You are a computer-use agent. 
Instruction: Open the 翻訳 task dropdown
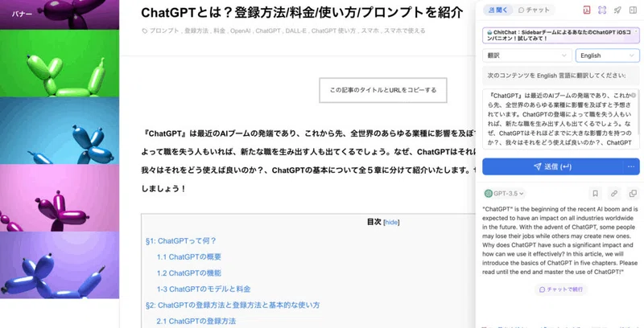(x=527, y=55)
